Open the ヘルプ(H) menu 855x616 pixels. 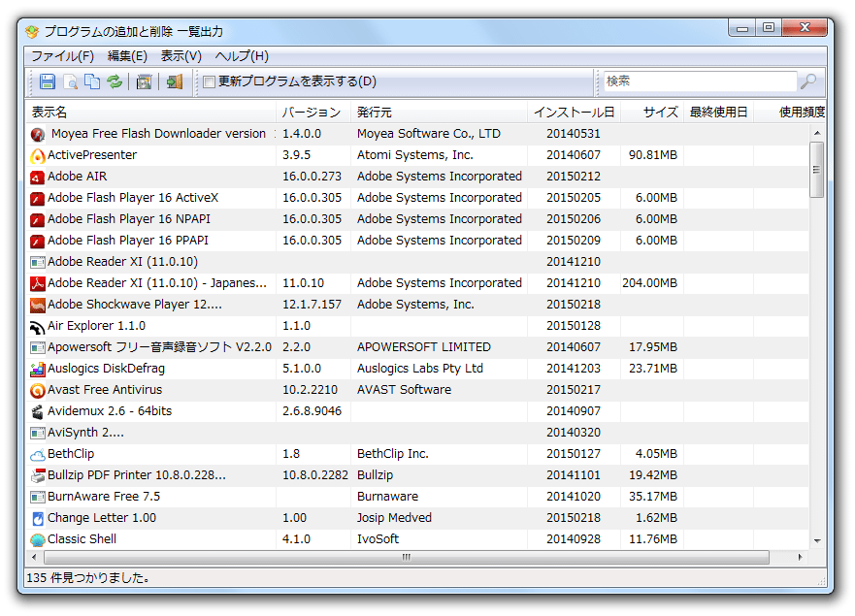tap(242, 56)
